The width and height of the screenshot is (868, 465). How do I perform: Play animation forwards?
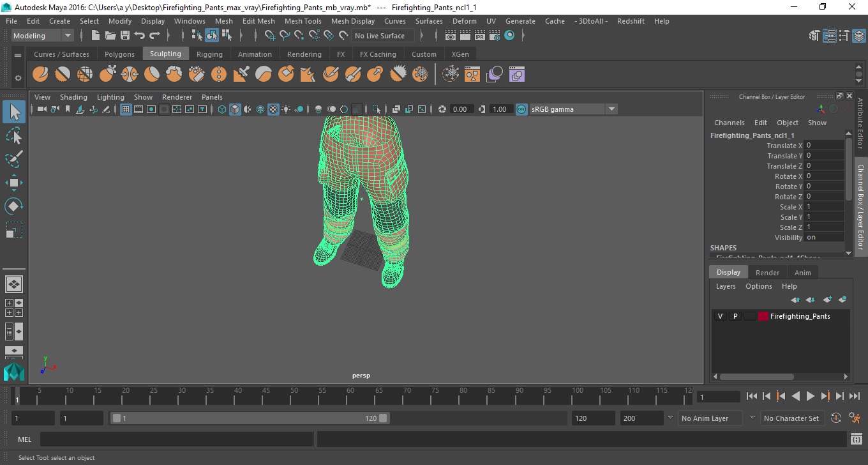pyautogui.click(x=810, y=396)
